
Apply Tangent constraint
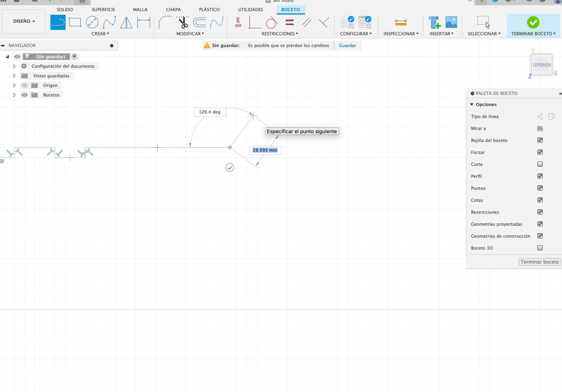click(272, 22)
